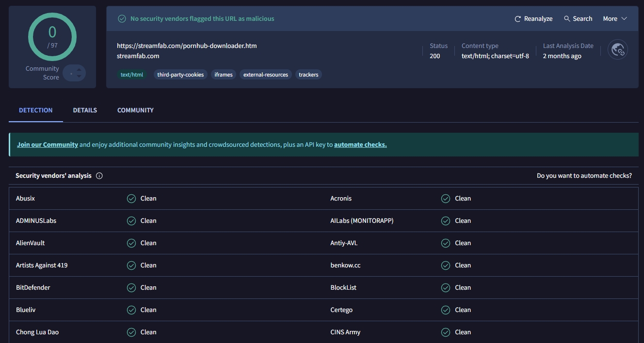Click the trackers tag chip
Image resolution: width=644 pixels, height=343 pixels.
coord(308,75)
